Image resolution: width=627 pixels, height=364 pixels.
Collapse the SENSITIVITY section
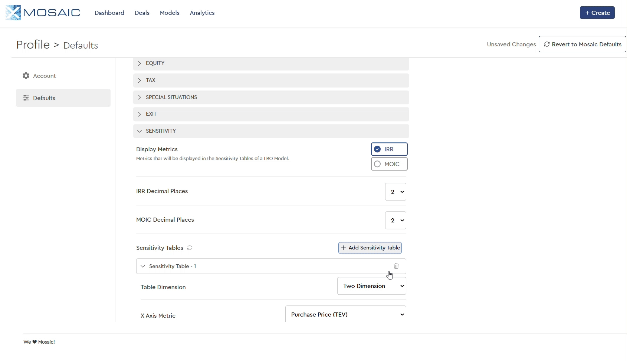point(139,131)
